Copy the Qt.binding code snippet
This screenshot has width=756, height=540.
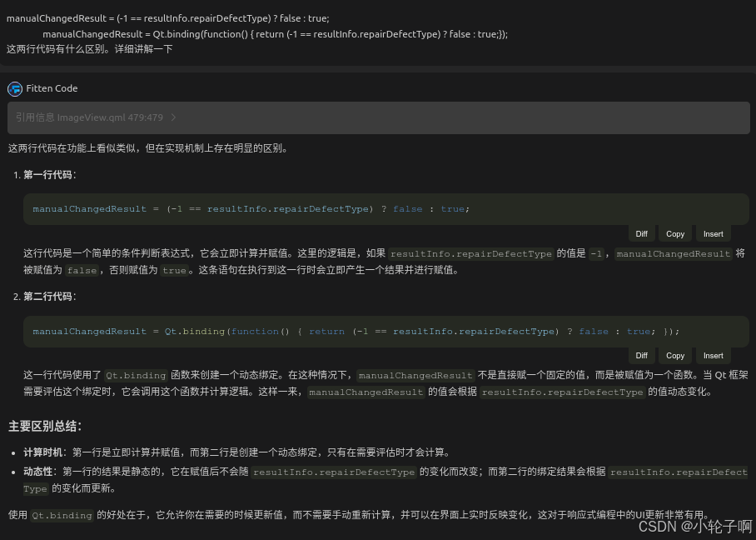[x=675, y=355]
